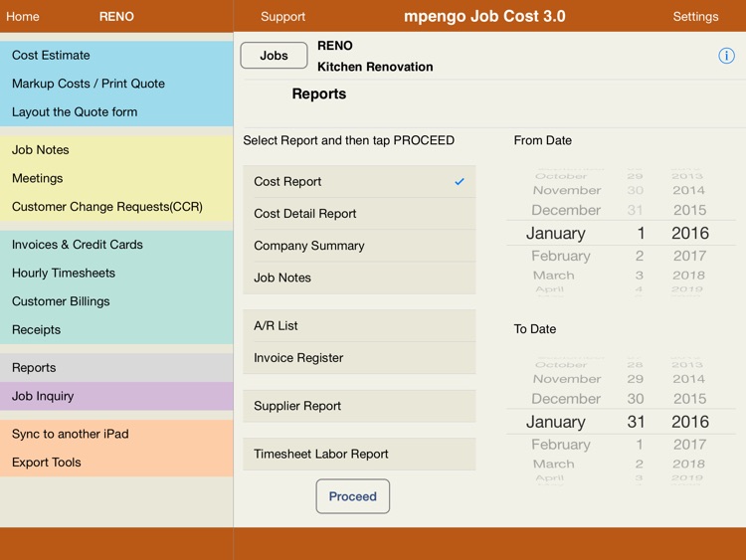Open Layout the Quote form
746x560 pixels.
point(116,112)
